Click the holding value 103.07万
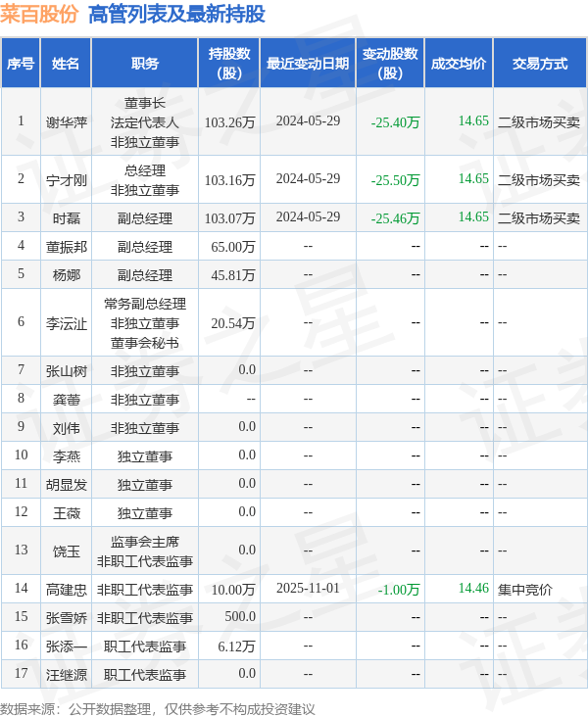This screenshot has width=588, height=718. tap(229, 218)
